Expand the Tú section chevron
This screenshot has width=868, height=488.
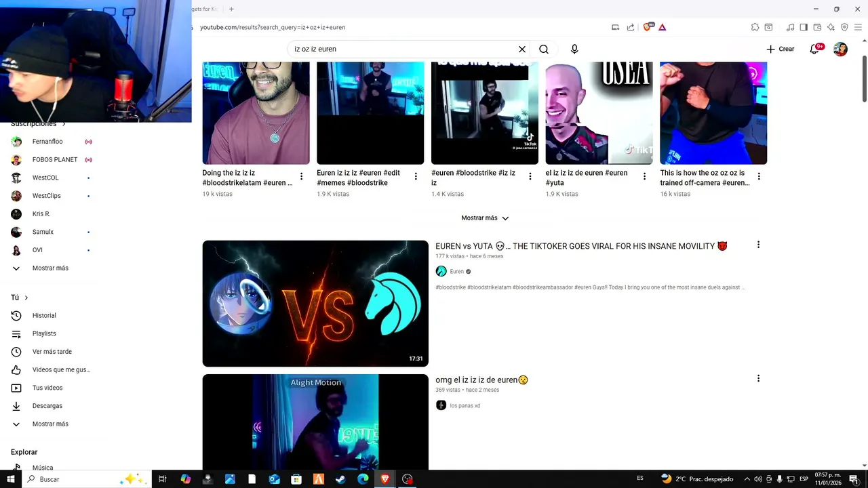coord(26,298)
